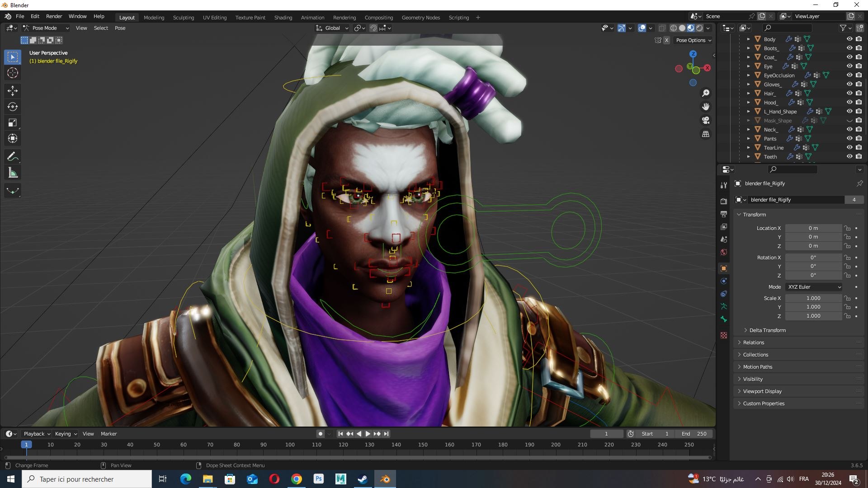Click the current frame number field

coord(606,434)
